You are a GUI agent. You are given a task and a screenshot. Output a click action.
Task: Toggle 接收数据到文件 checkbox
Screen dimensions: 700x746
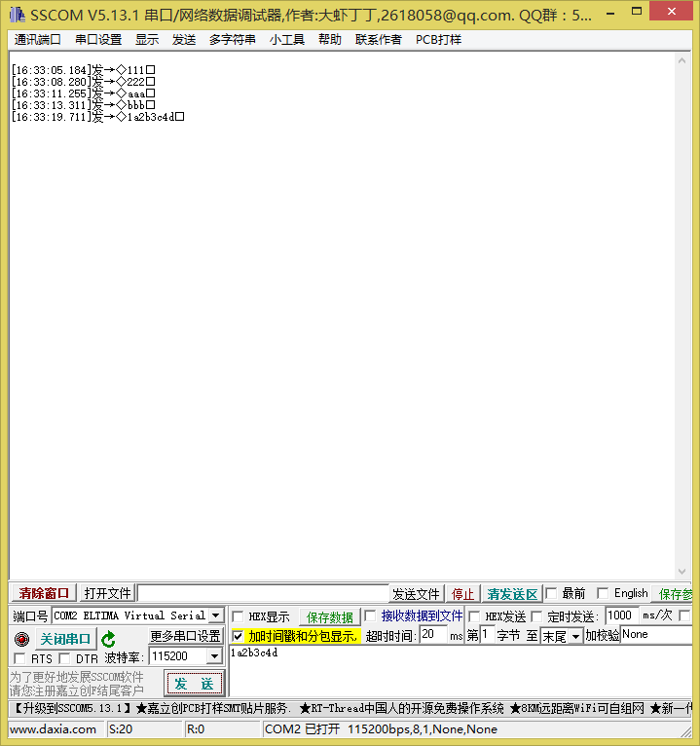370,615
